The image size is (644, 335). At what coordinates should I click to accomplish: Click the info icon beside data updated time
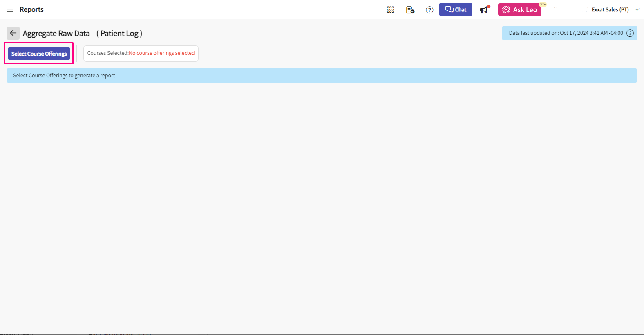pyautogui.click(x=630, y=33)
